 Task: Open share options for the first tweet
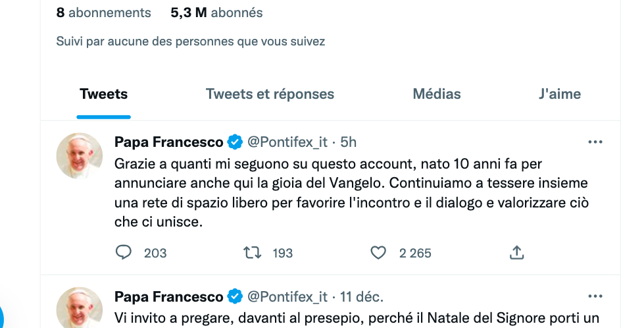click(x=516, y=252)
